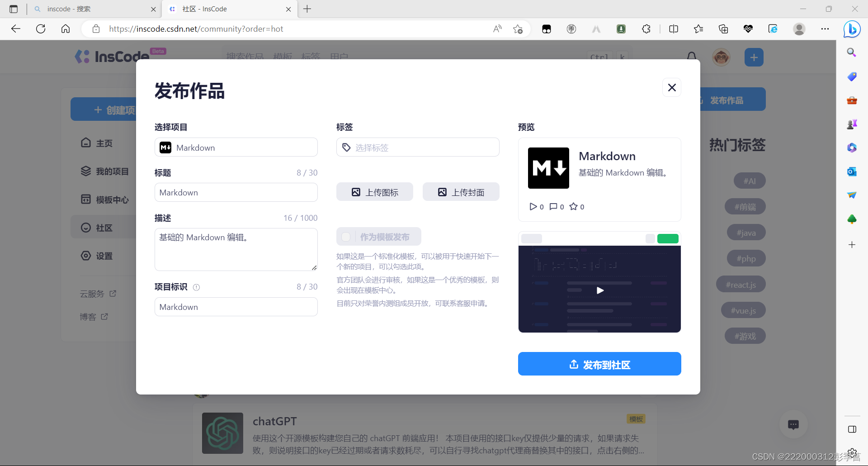Open a new browser tab
868x466 pixels.
click(307, 9)
